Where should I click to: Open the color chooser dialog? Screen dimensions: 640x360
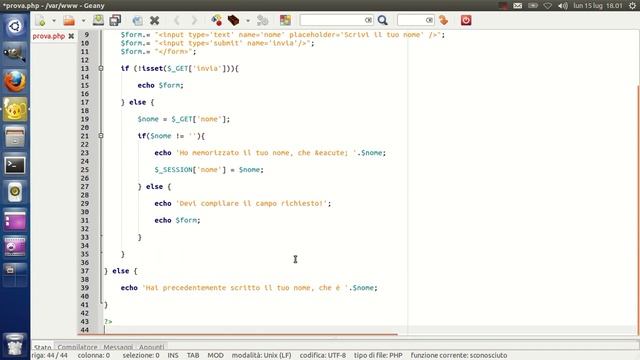(285, 20)
